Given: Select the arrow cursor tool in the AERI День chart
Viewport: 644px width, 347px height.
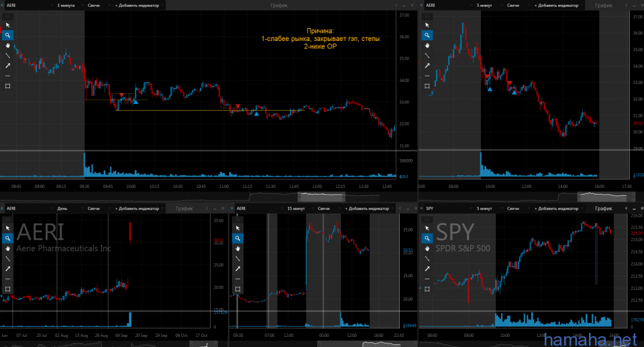Looking at the screenshot, I should (7, 228).
